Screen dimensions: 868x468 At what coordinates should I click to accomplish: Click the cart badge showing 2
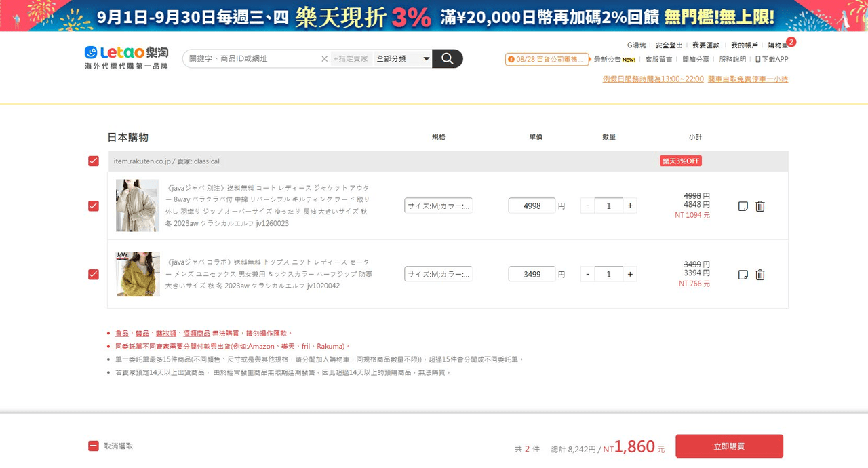(x=791, y=42)
